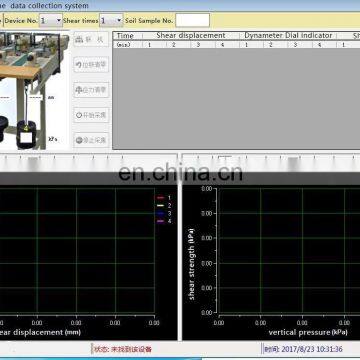The image size is (360, 360).
Task: Click column 2 under Dynameter Dial indicator
Action: pos(271,44)
